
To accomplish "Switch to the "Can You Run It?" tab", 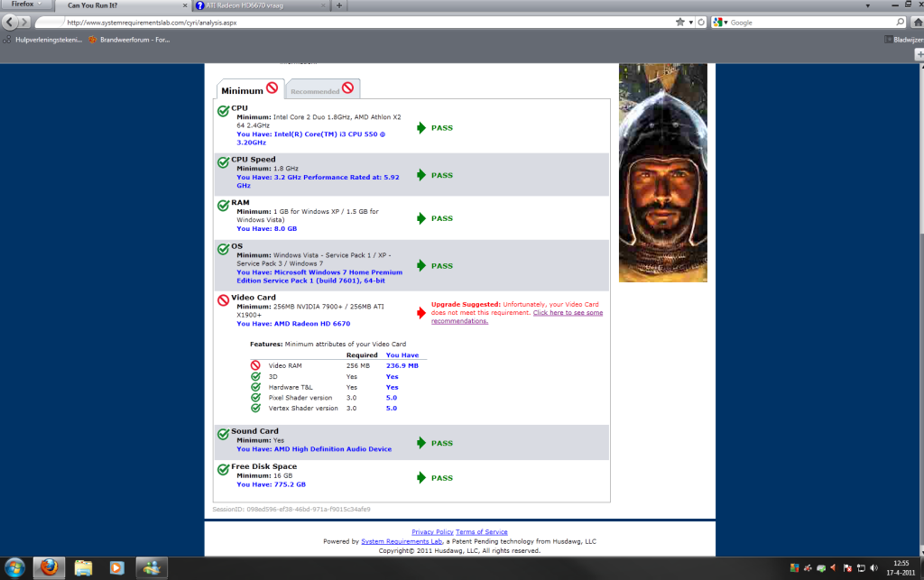I will point(123,6).
